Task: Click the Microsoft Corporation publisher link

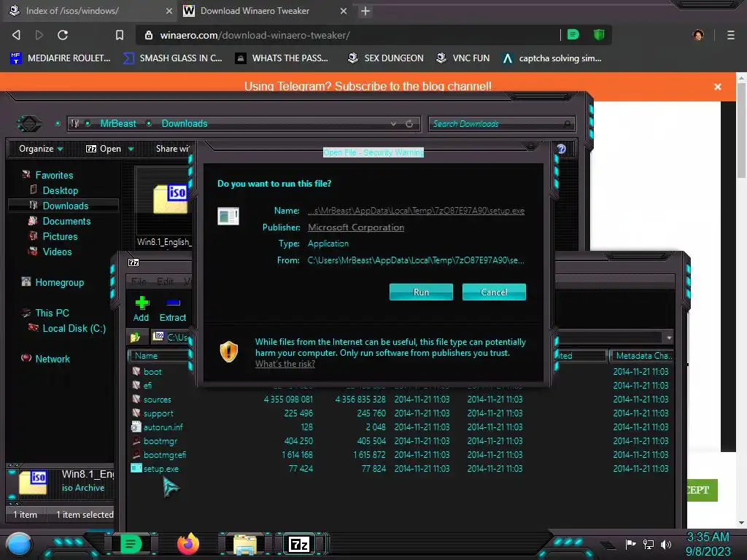Action: coord(356,227)
